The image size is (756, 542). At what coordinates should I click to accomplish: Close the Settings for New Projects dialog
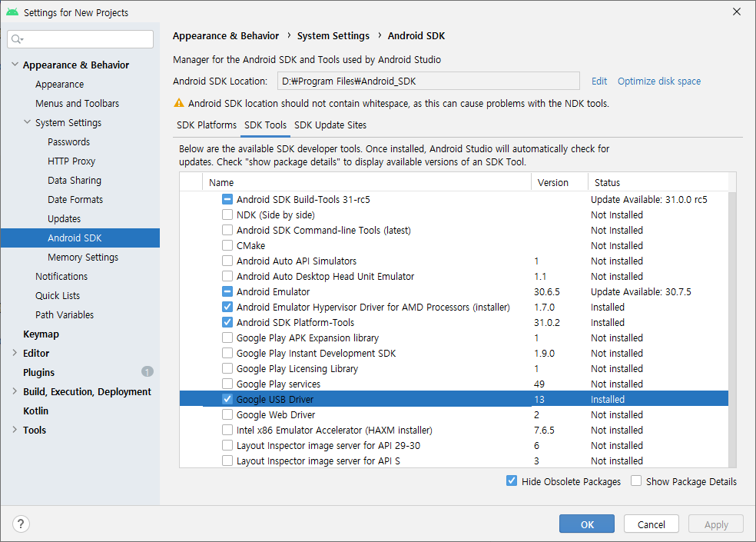736,12
